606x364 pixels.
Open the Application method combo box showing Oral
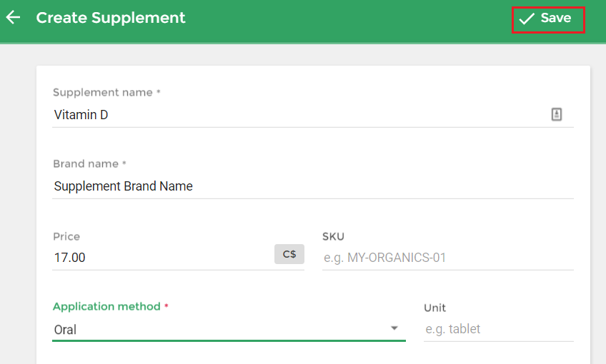[x=229, y=330]
